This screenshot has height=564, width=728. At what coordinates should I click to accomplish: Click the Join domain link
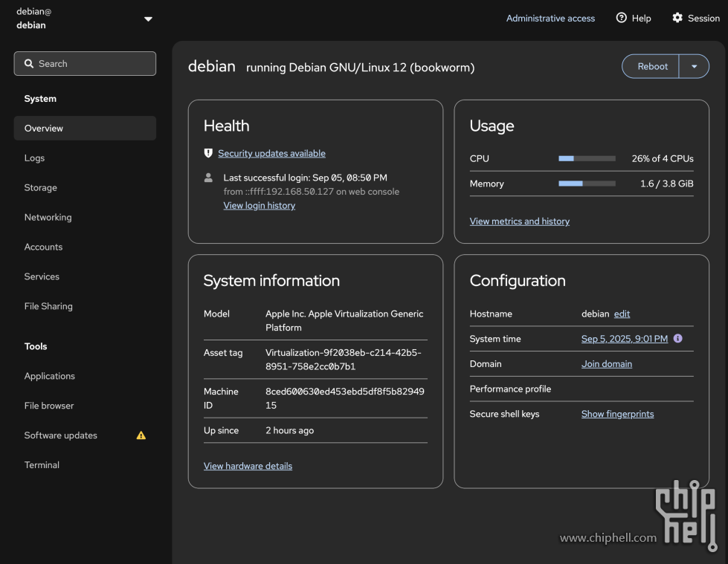point(607,364)
